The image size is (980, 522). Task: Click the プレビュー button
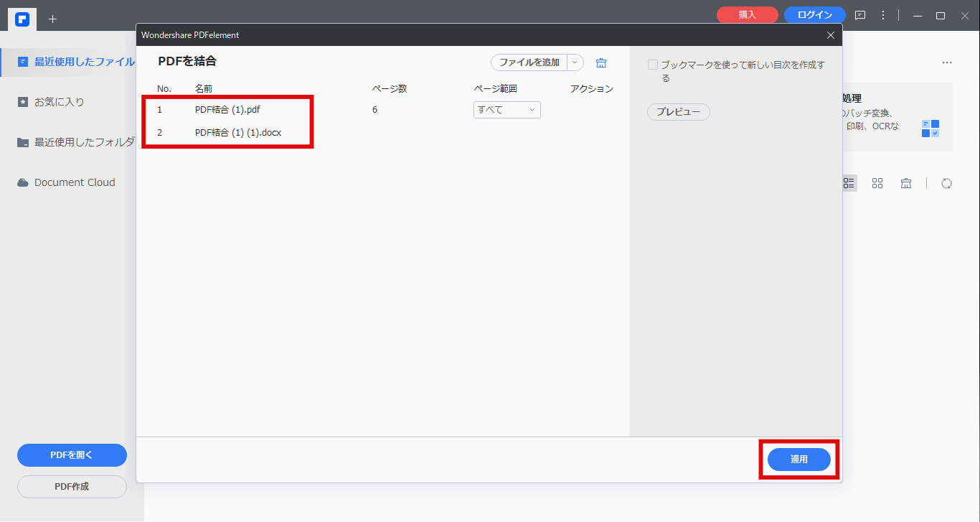point(678,112)
